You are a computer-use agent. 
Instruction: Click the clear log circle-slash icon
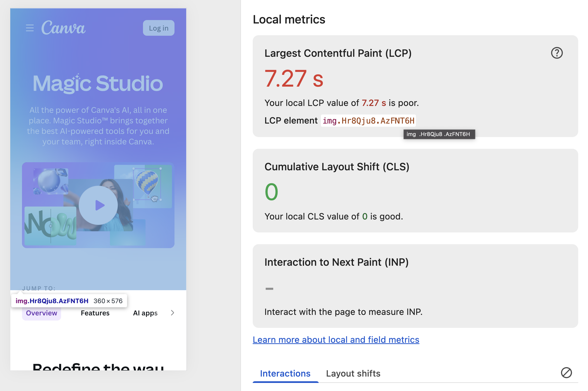pos(566,373)
